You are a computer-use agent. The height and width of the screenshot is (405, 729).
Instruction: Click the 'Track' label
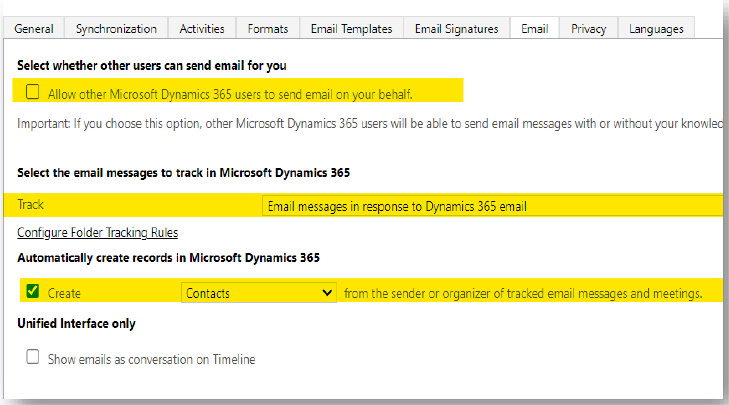(30, 205)
